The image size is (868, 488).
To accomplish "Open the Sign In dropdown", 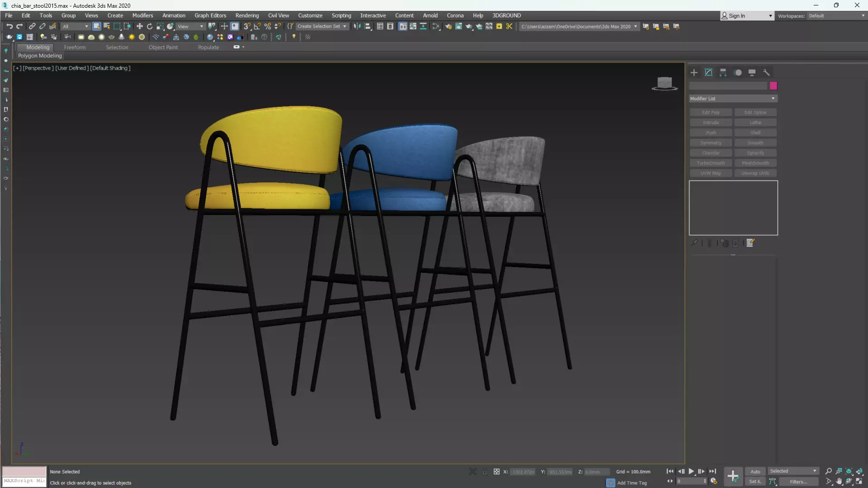I will (746, 16).
